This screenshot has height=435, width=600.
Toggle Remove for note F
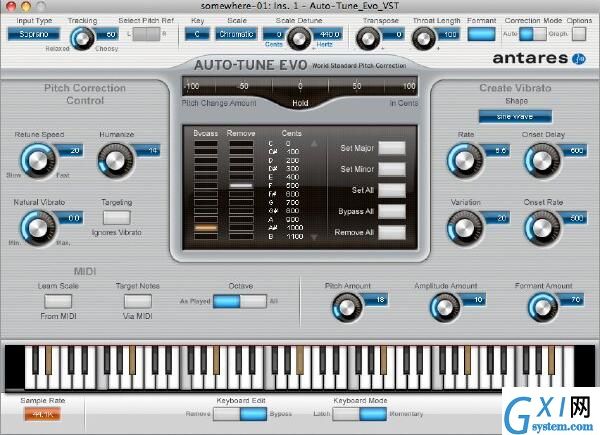[x=241, y=186]
